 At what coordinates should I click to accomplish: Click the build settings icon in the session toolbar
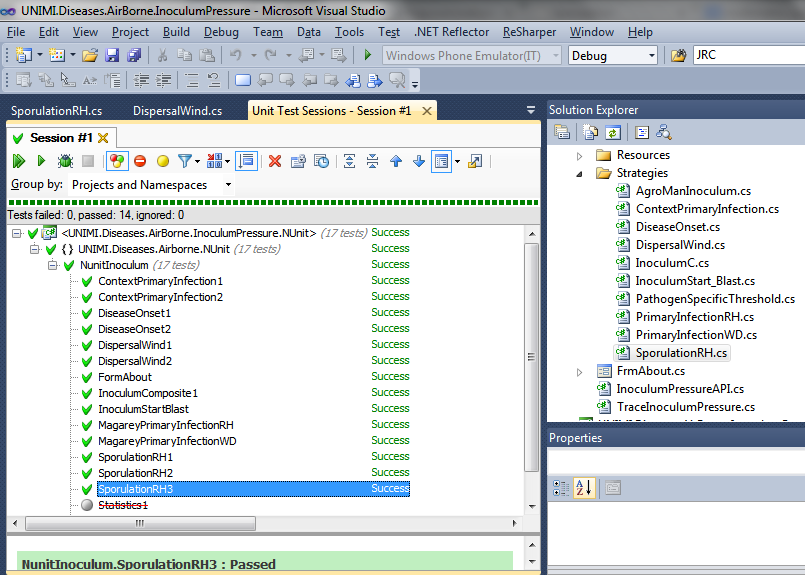(x=298, y=161)
